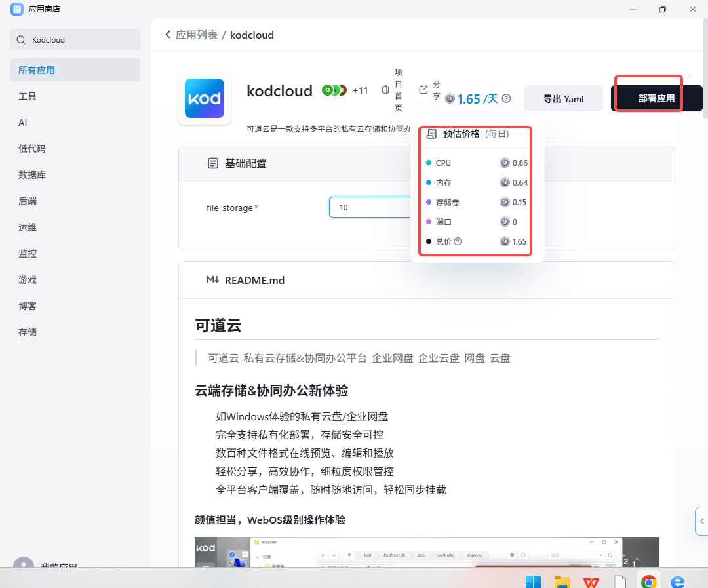Click the search magnifier icon in the sidebar
The height and width of the screenshot is (588, 708).
(x=21, y=40)
